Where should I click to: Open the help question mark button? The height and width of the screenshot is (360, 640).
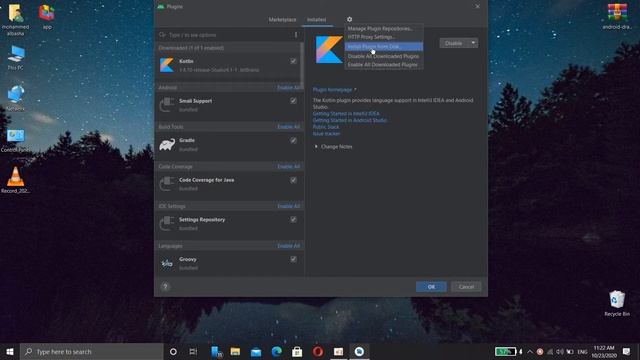pyautogui.click(x=165, y=287)
